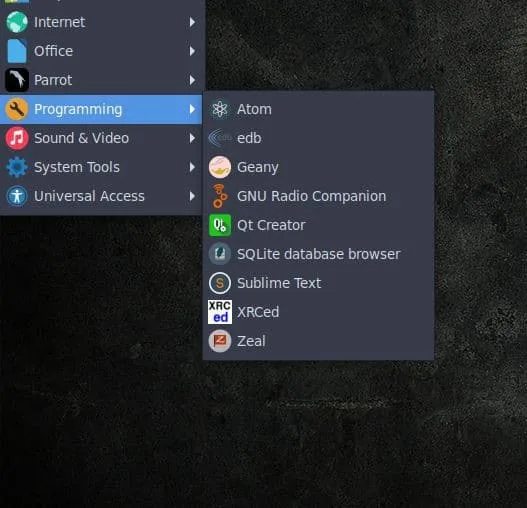
Task: Click the Universal Access person icon
Action: [x=17, y=196]
